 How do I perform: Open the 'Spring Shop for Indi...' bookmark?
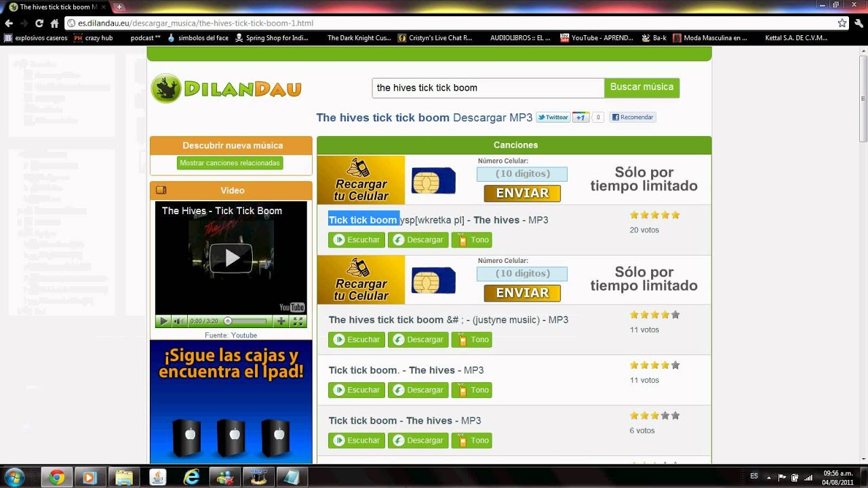(272, 38)
